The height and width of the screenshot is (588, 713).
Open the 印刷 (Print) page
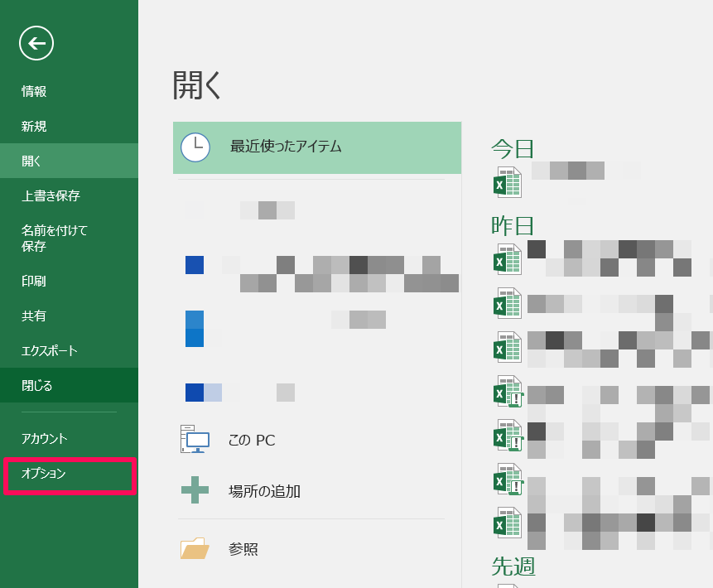pyautogui.click(x=34, y=281)
